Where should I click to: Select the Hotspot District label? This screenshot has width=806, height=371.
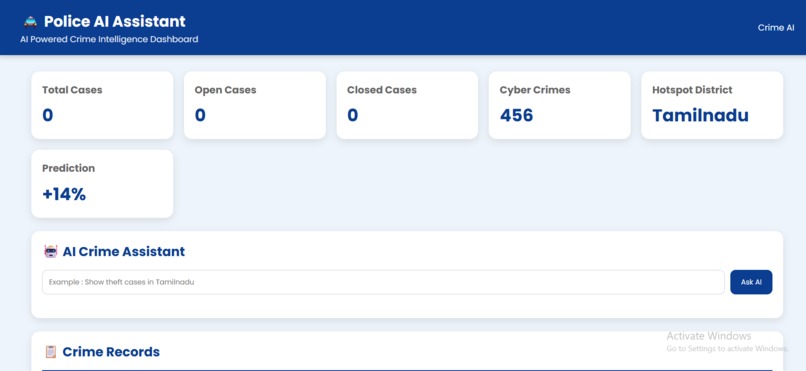pos(692,90)
